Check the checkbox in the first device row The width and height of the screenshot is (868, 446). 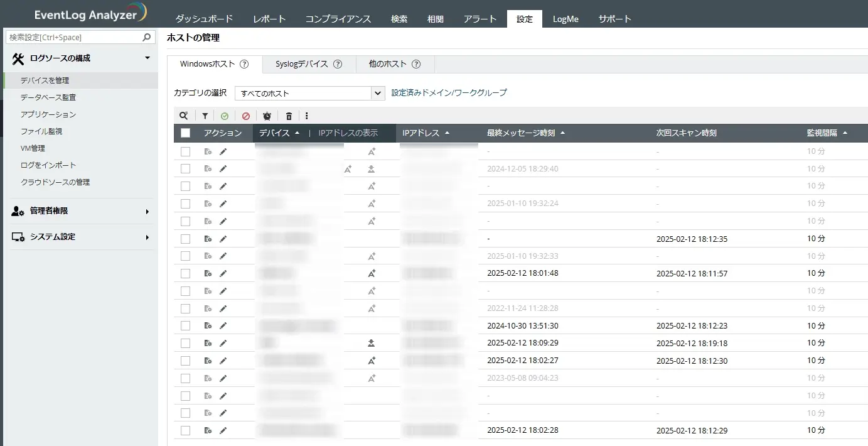185,151
